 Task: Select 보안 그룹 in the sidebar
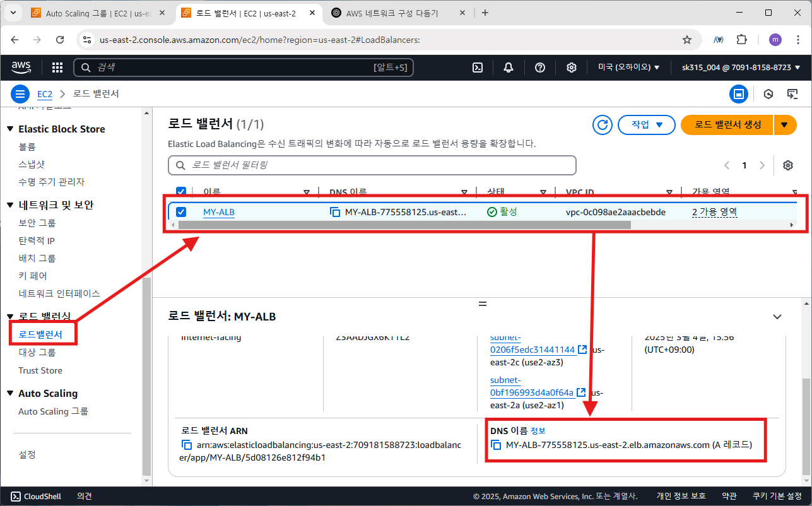tap(37, 223)
